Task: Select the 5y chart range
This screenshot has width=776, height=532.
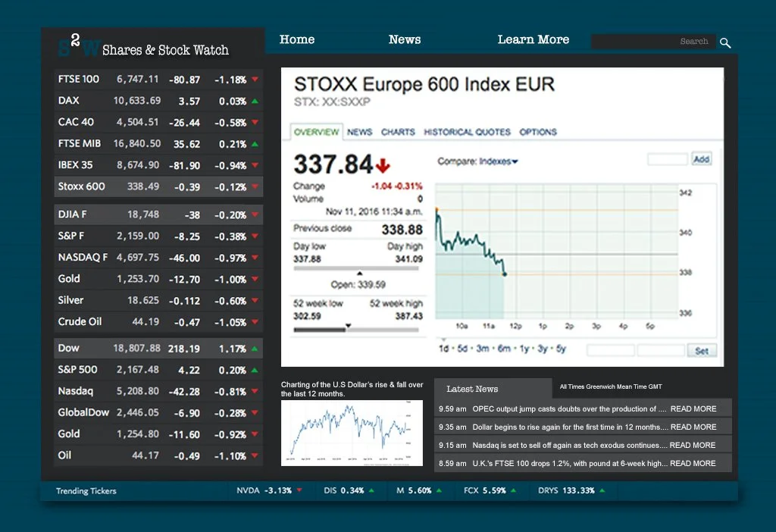Action: pos(561,349)
